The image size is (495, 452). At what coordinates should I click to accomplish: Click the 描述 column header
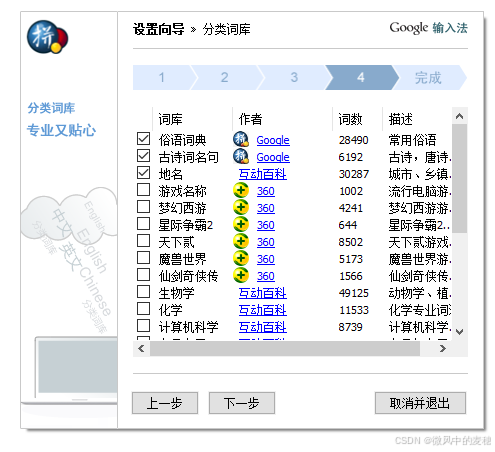coord(417,119)
